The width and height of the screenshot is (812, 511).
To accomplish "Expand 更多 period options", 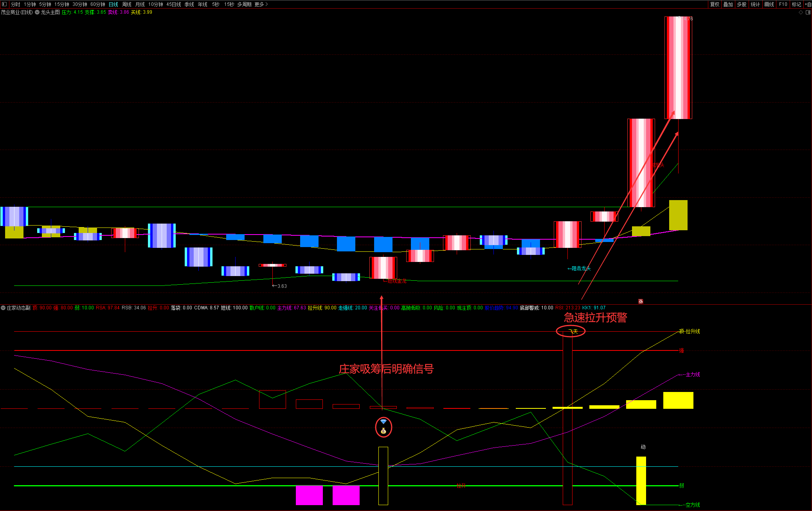I will tap(261, 4).
